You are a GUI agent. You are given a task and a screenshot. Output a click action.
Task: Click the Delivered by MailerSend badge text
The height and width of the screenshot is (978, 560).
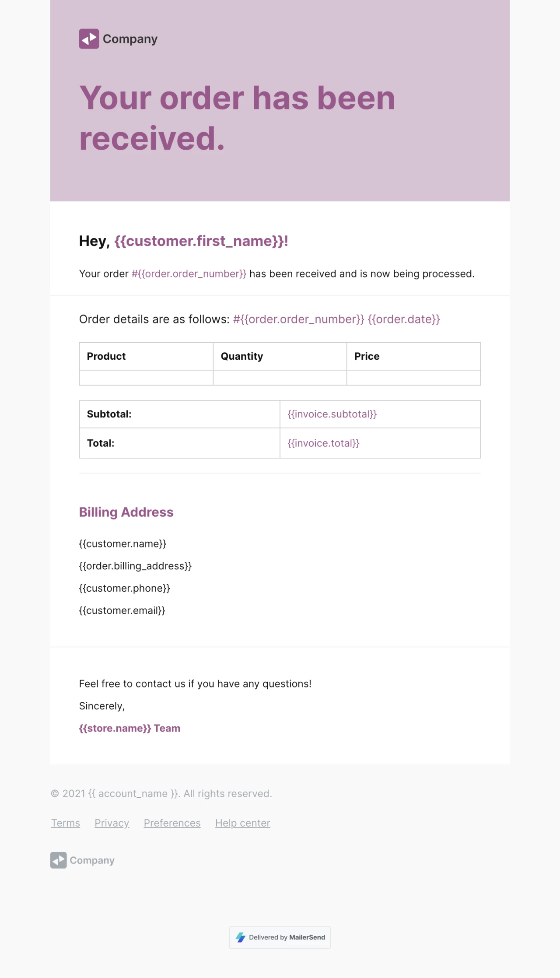[287, 937]
